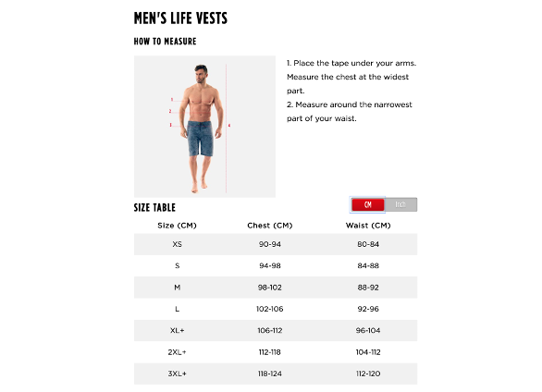Click the Chest (CM) column header
542x392 pixels.
pos(270,226)
